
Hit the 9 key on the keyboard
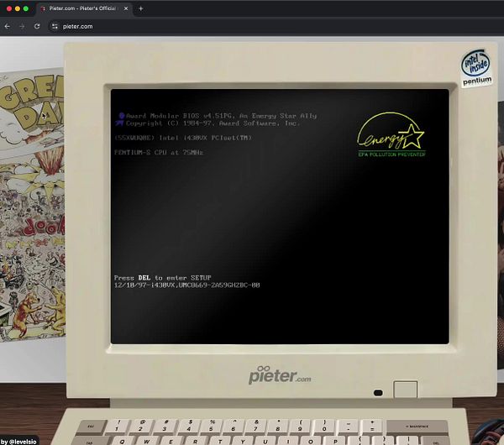[300, 426]
